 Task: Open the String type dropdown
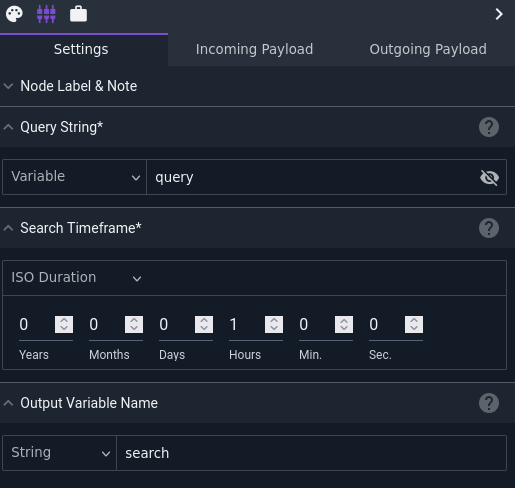(60, 453)
